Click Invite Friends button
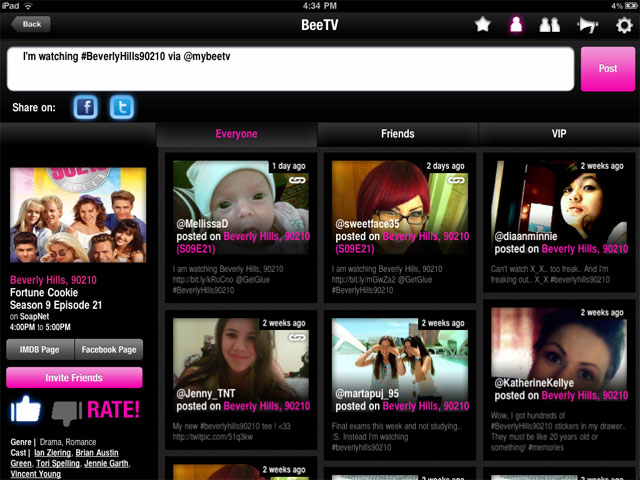This screenshot has width=640, height=480. (x=74, y=378)
